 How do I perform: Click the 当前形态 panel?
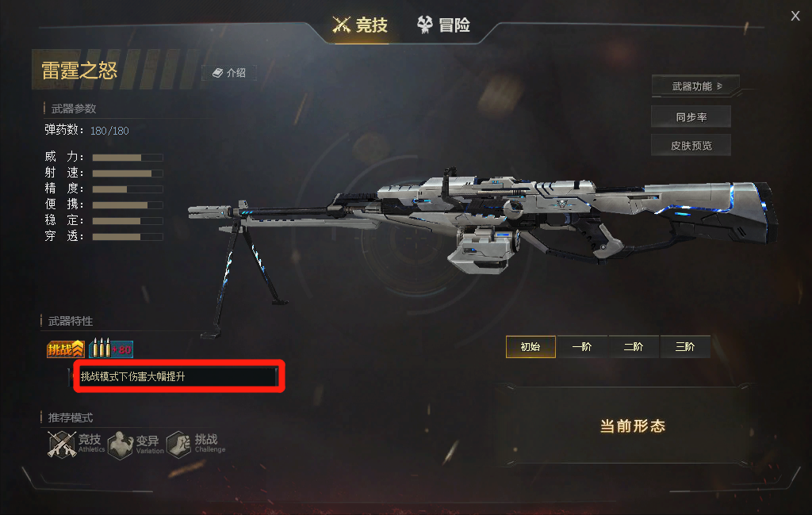tap(632, 425)
